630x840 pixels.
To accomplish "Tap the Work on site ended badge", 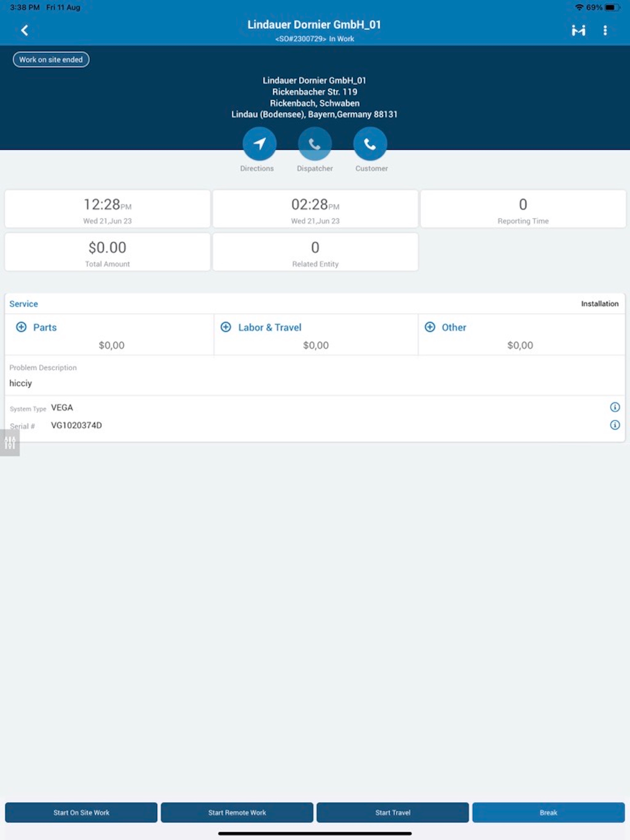I will [51, 60].
